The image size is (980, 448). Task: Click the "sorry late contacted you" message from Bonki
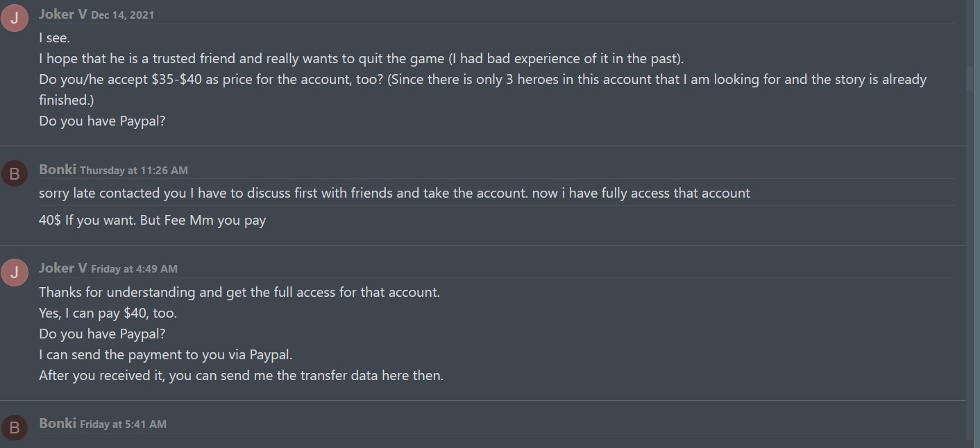(x=394, y=193)
